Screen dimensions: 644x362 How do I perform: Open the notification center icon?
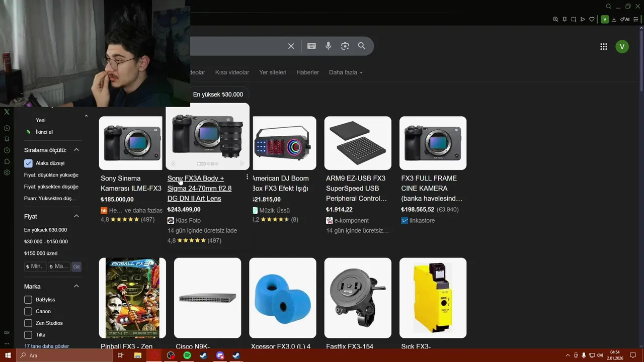[x=633, y=355]
